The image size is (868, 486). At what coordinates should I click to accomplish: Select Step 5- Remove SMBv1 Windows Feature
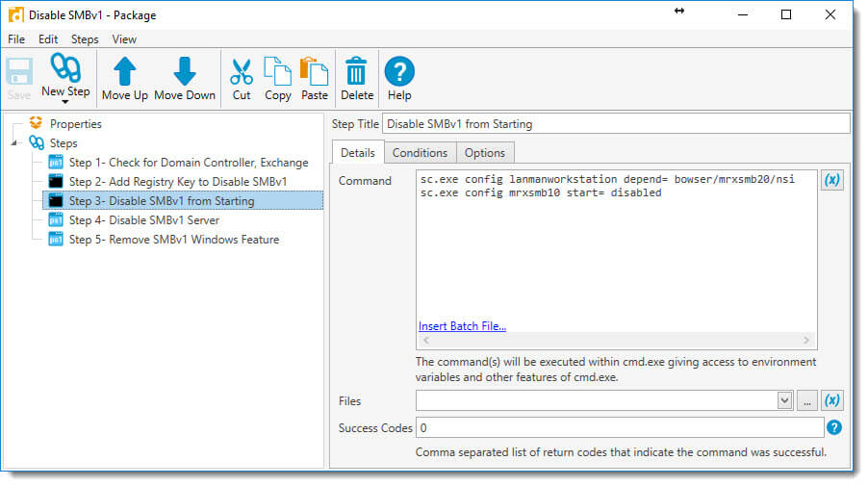(174, 239)
